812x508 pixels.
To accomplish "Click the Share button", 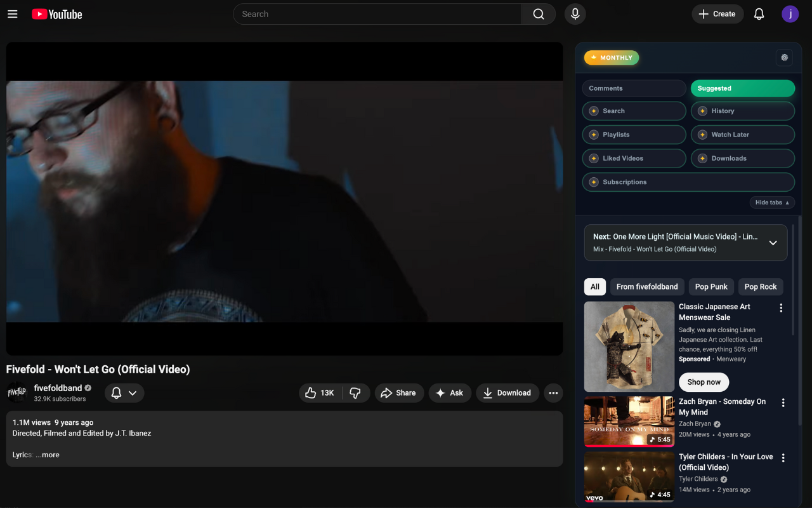I will coord(398,393).
